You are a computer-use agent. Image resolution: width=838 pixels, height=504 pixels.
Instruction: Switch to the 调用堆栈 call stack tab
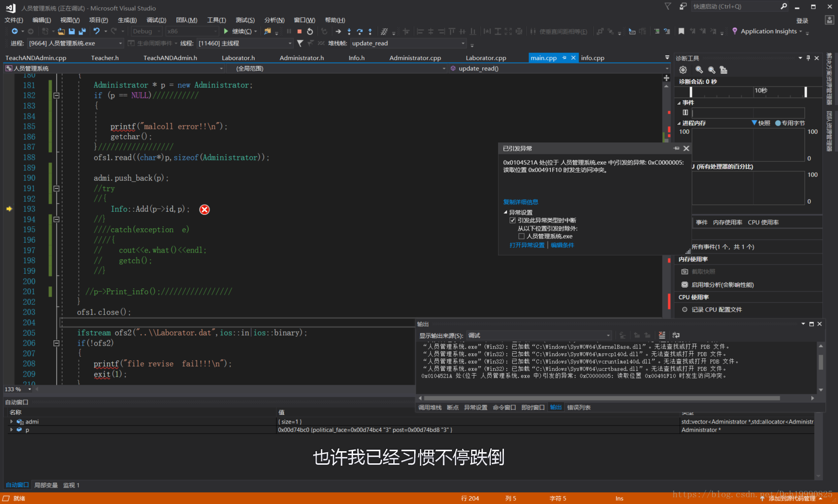coord(430,408)
